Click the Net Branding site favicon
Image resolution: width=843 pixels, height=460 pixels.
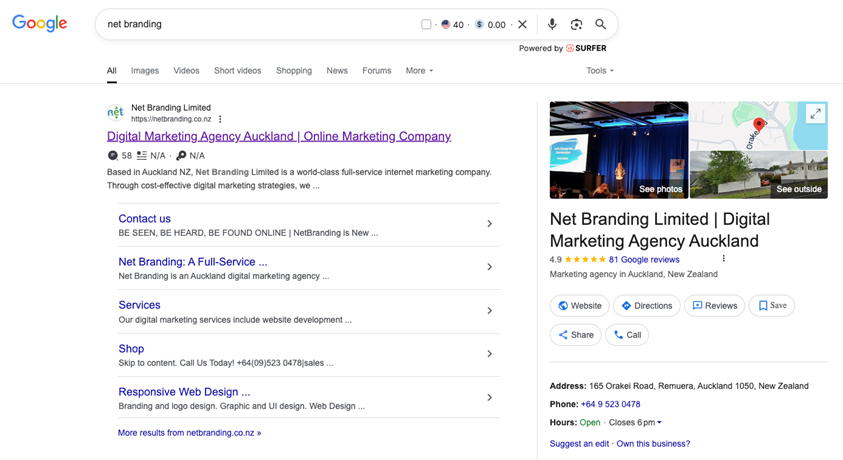pos(116,113)
